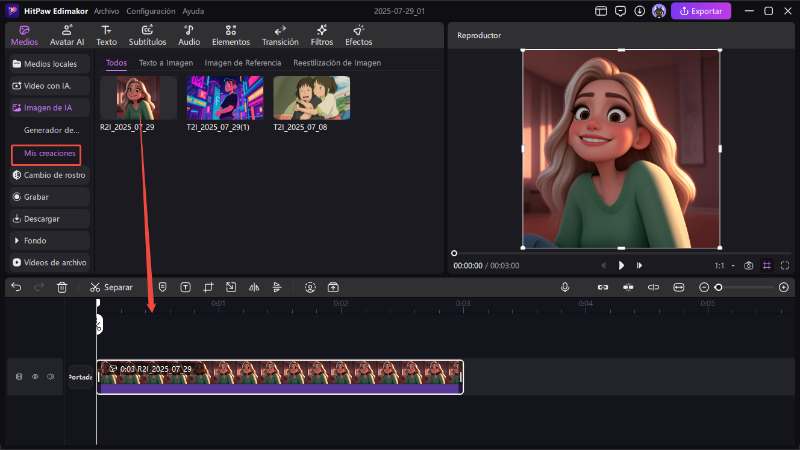
Task: Select the T2I_2025_07_08 media thumbnail
Action: point(312,98)
